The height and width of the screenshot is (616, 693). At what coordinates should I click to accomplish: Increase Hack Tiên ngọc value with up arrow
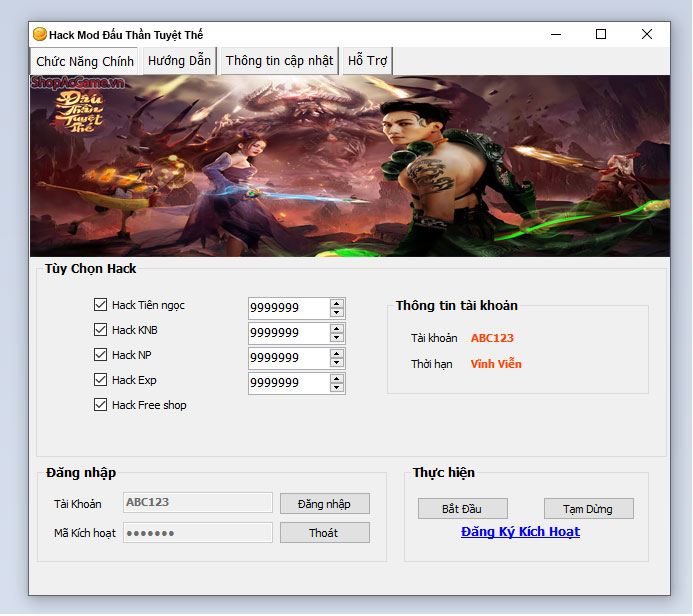coord(337,304)
